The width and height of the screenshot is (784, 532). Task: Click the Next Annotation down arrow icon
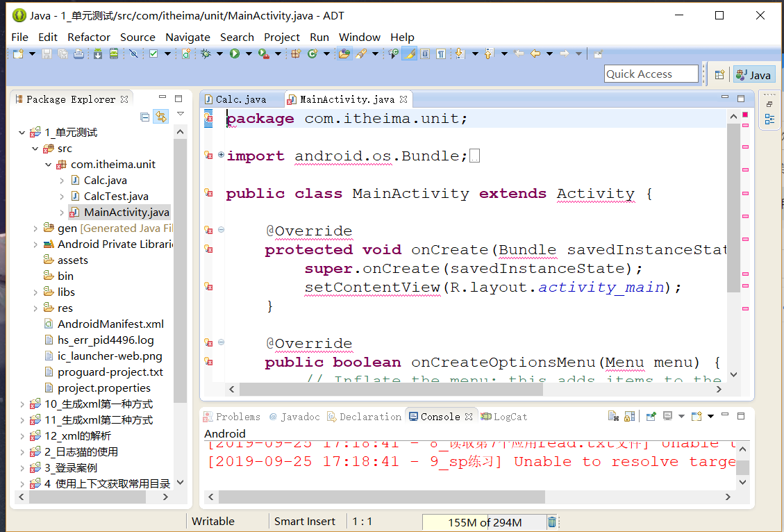click(460, 53)
